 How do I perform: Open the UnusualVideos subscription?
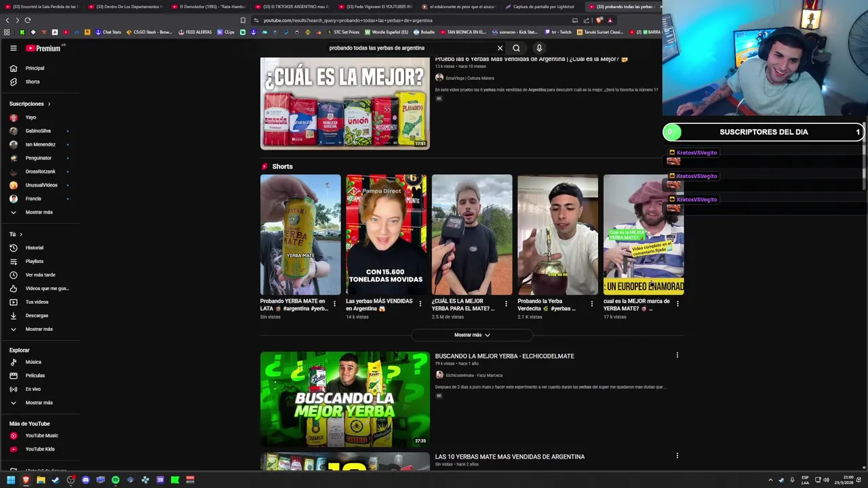(41, 185)
